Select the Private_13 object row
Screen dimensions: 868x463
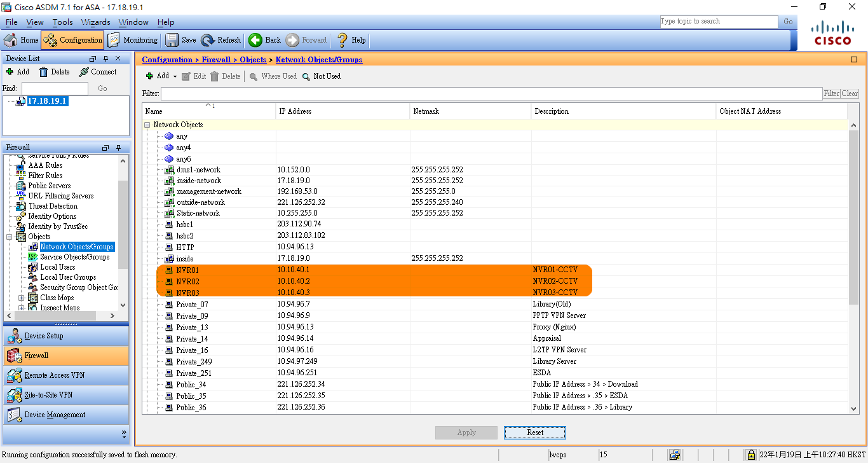coord(192,328)
